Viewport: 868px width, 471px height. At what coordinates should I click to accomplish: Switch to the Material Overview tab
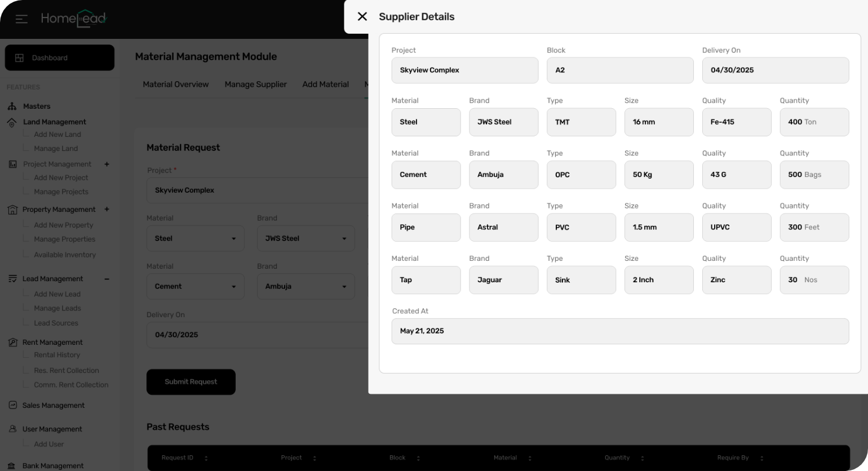176,85
